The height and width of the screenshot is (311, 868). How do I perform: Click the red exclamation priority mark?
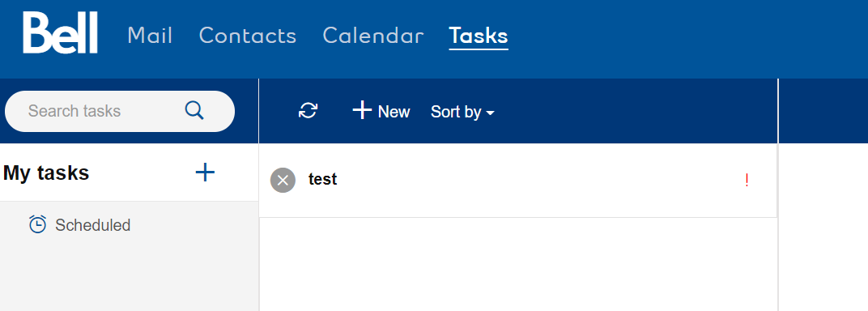pyautogui.click(x=747, y=181)
